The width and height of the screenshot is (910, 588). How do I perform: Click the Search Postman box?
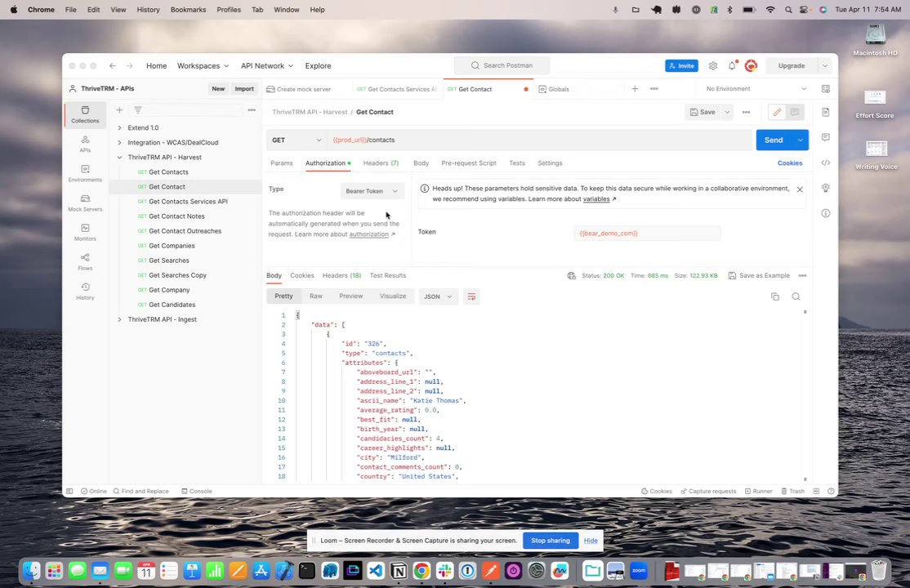point(502,65)
